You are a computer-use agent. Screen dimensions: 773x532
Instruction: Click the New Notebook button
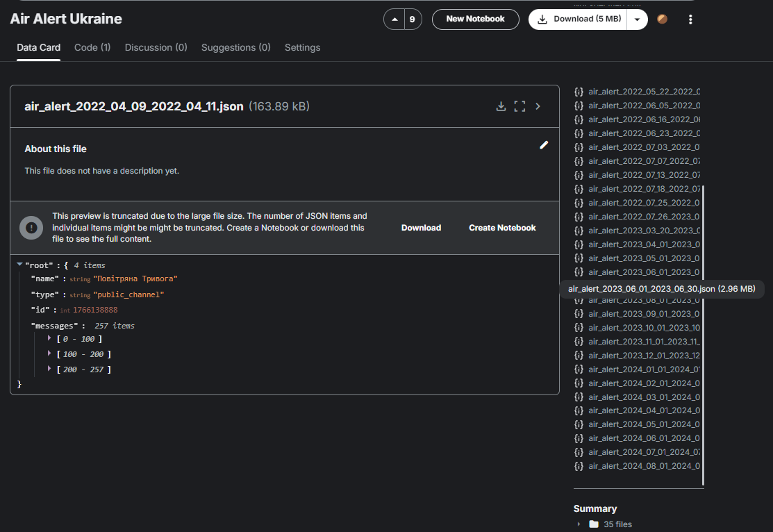(x=475, y=19)
